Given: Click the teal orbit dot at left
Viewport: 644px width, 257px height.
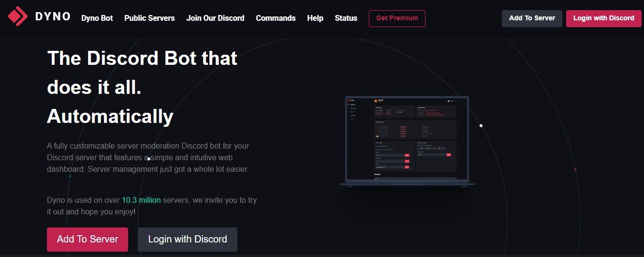Looking at the screenshot, I should [70, 176].
